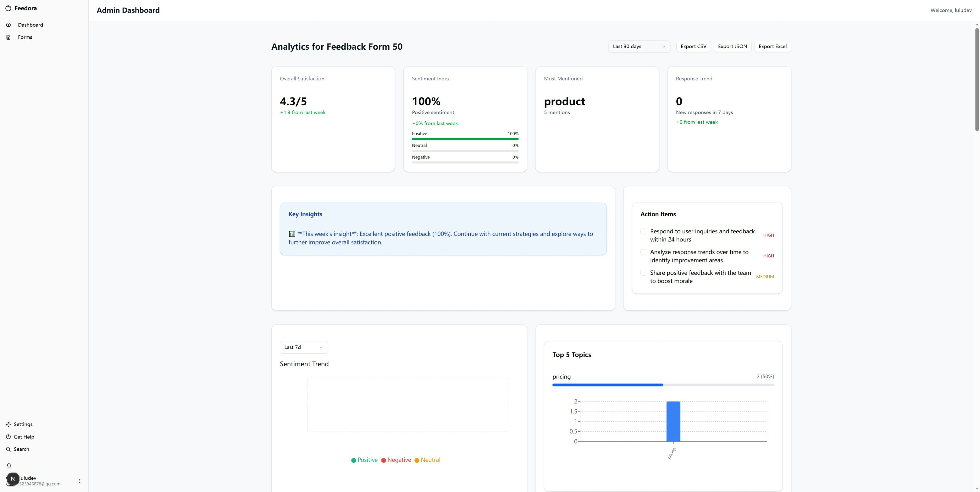Click the blue pricing progress bar
The image size is (980, 492).
(607, 385)
